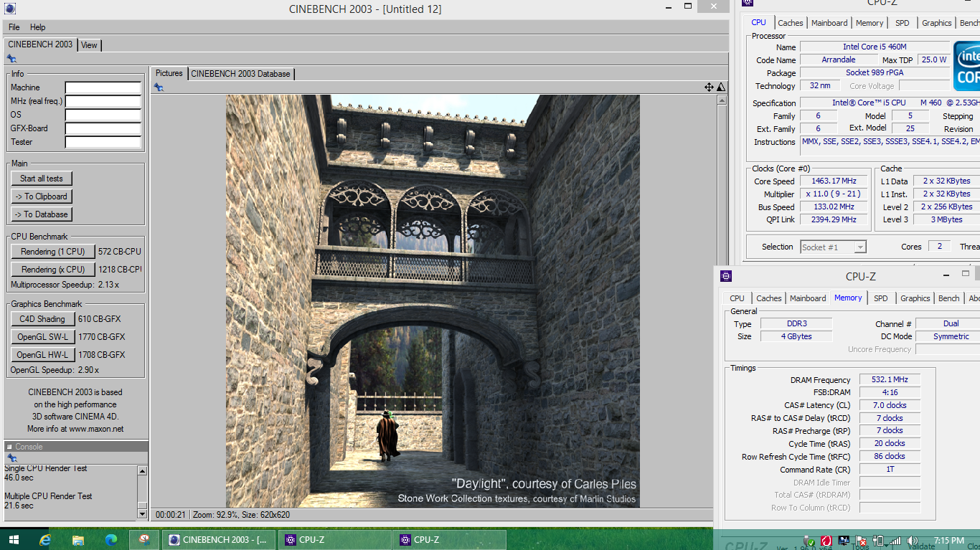Click the 'Multiprocessor Speedup: 2.13 x' text
Screen dimensions: 980x550
click(x=65, y=285)
